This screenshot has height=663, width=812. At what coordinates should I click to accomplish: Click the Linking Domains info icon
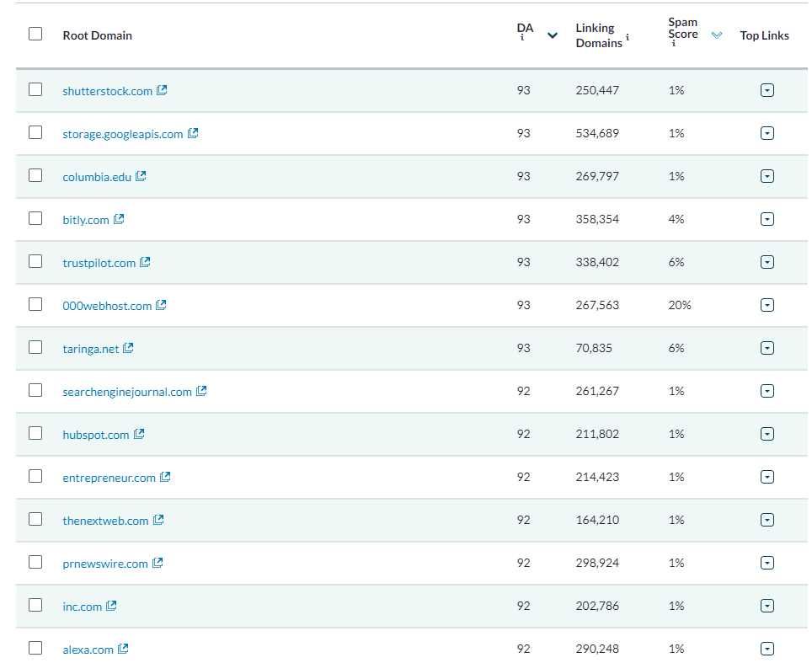pos(628,37)
